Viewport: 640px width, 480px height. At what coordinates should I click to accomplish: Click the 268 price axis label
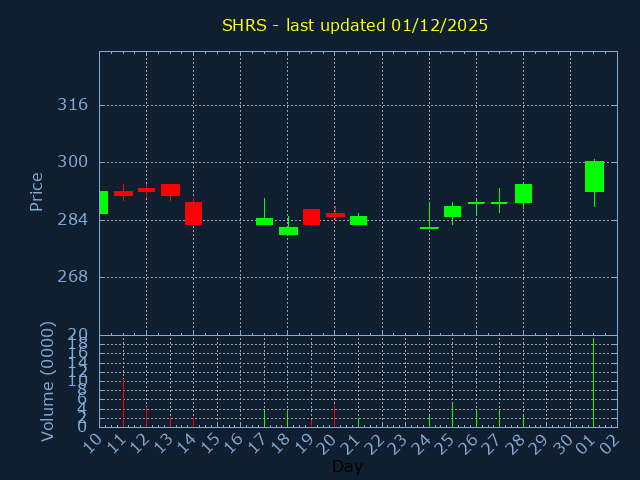pyautogui.click(x=72, y=277)
